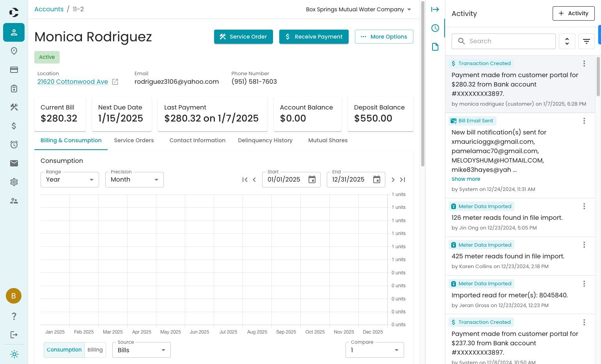Open the activity filter list icon
This screenshot has height=364, width=601.
[587, 41]
